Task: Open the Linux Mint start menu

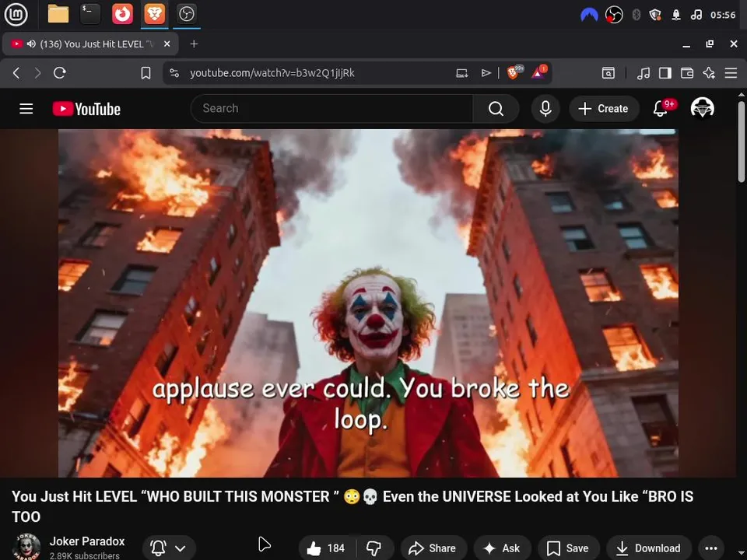Action: pos(16,14)
